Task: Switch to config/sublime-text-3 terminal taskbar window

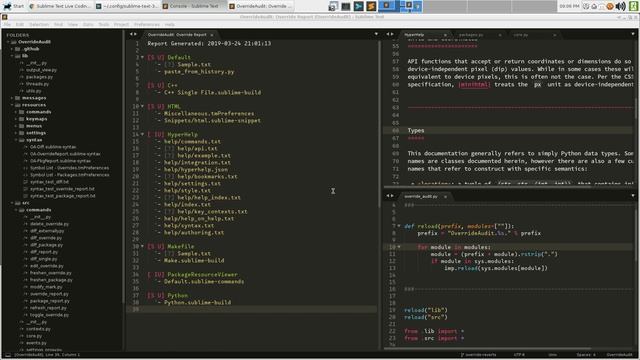Action: 127,6
